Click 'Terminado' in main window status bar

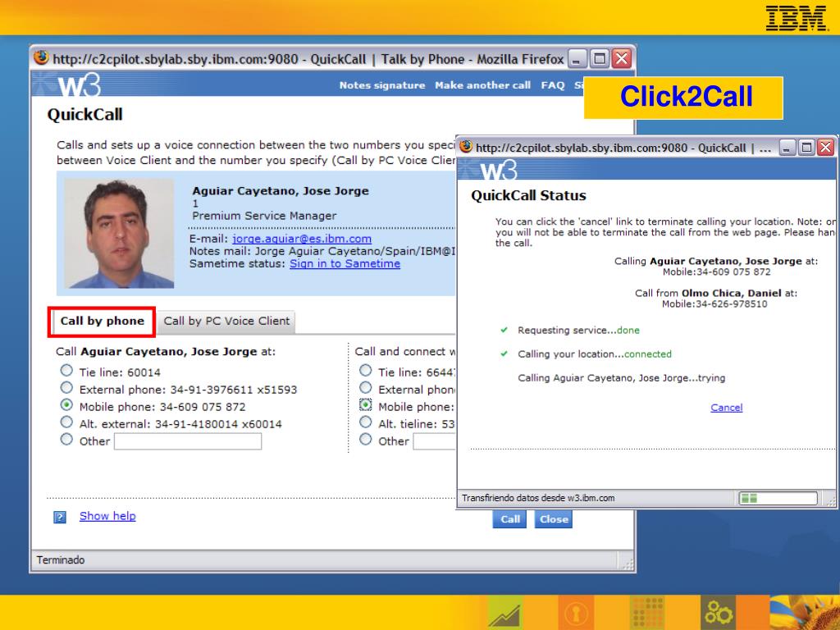[61, 559]
